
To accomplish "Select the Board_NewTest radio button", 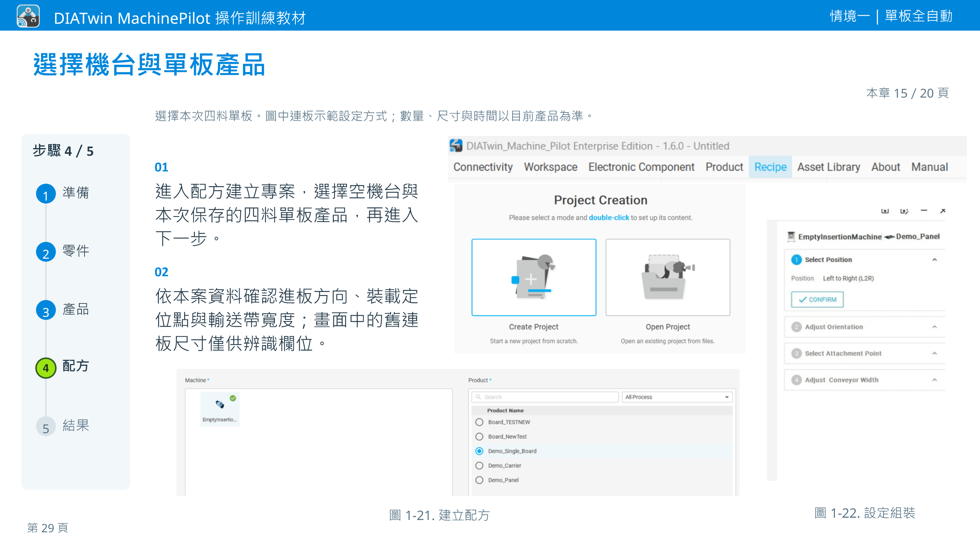I will coord(479,437).
